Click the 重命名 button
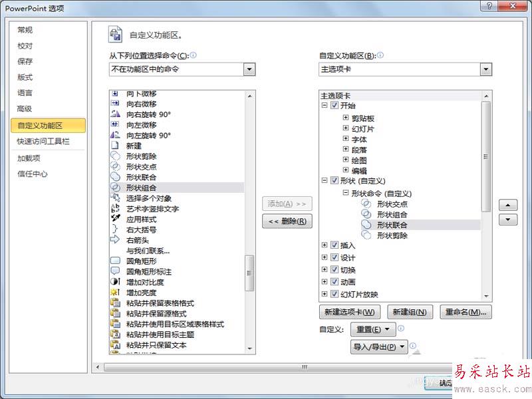This screenshot has width=532, height=399. [465, 312]
